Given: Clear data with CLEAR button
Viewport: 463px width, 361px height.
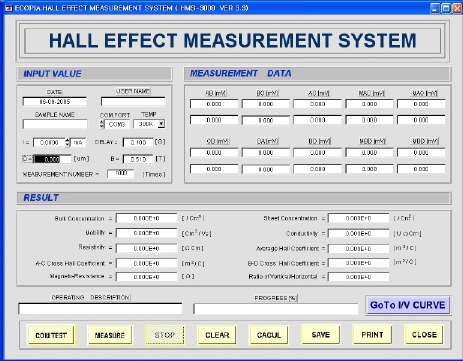Looking at the screenshot, I should pos(217,335).
